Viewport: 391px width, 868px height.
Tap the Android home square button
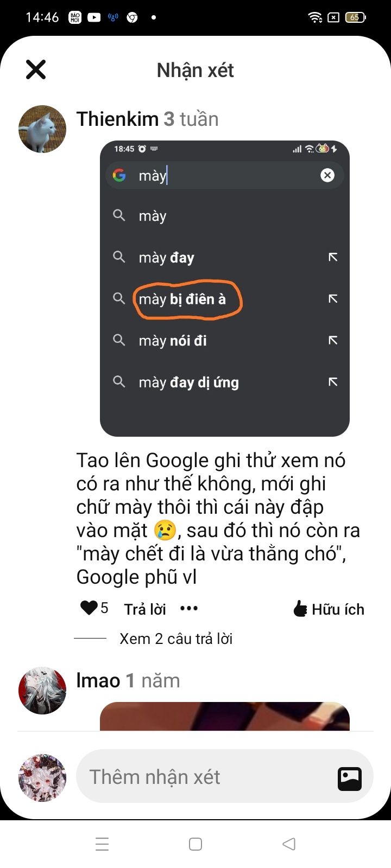click(x=195, y=844)
